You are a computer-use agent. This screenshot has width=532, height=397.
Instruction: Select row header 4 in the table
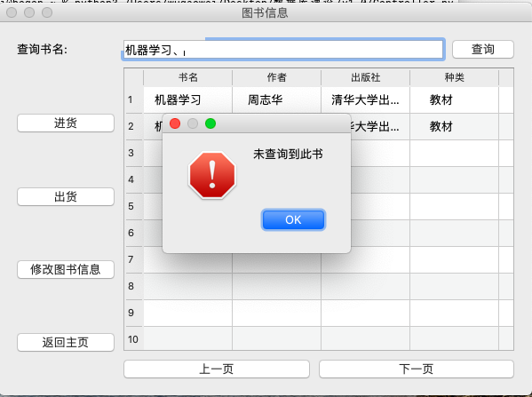134,179
